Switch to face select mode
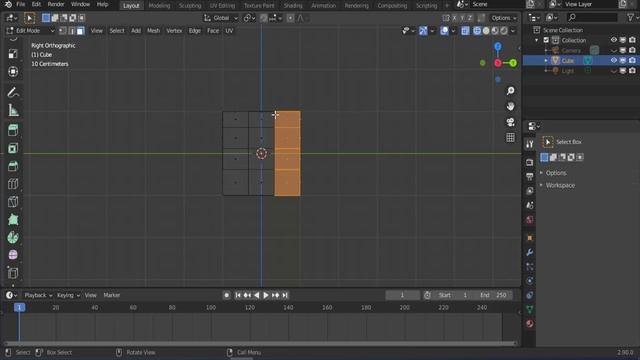Image resolution: width=640 pixels, height=360 pixels. point(80,31)
